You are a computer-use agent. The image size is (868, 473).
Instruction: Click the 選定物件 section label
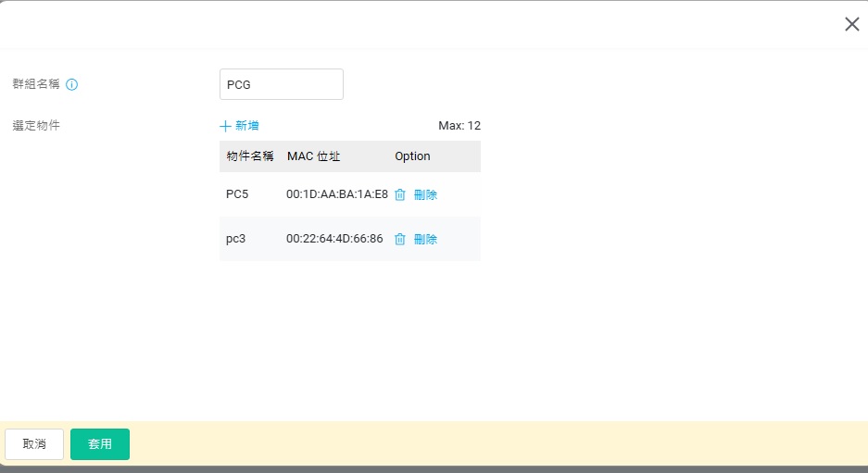click(x=36, y=125)
